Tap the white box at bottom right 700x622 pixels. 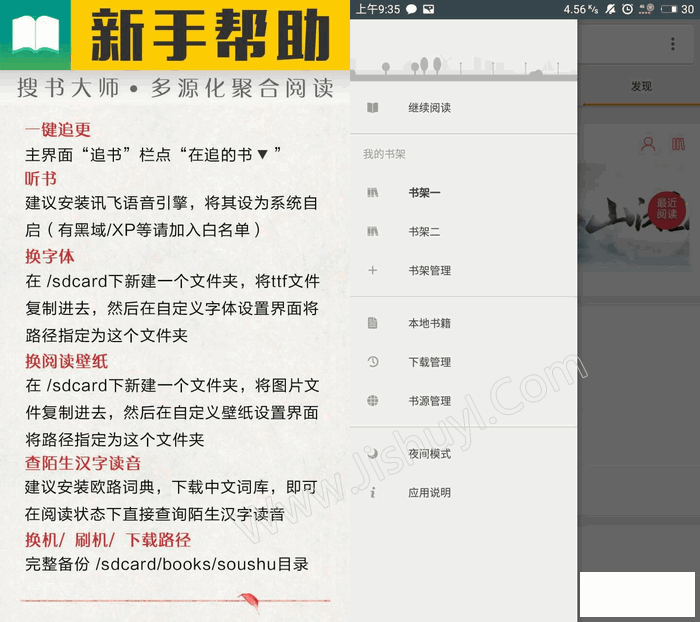point(638,594)
